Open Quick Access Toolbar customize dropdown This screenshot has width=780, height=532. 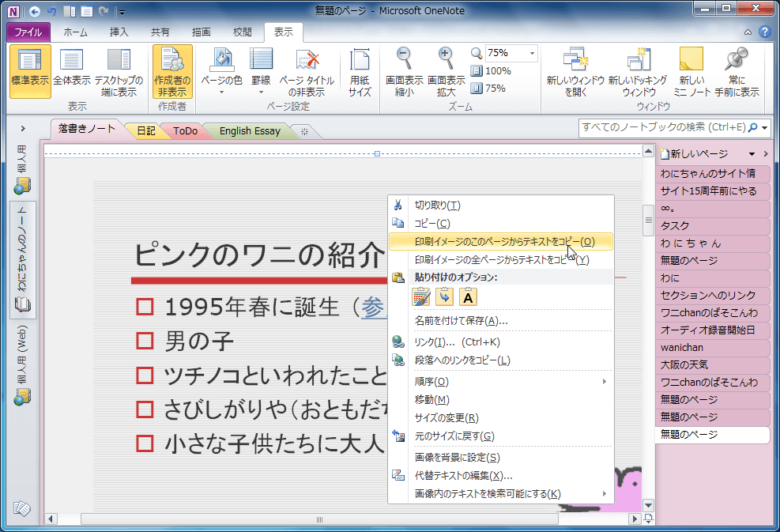122,12
